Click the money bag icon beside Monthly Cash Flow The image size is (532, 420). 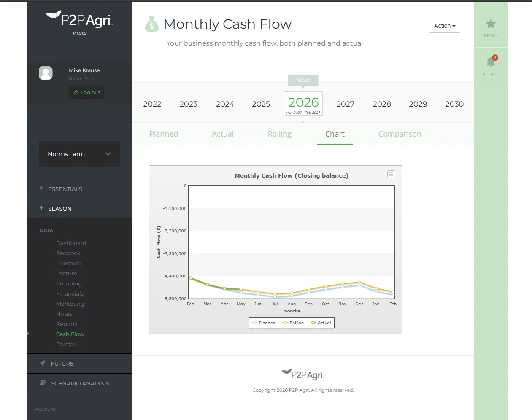coord(151,24)
